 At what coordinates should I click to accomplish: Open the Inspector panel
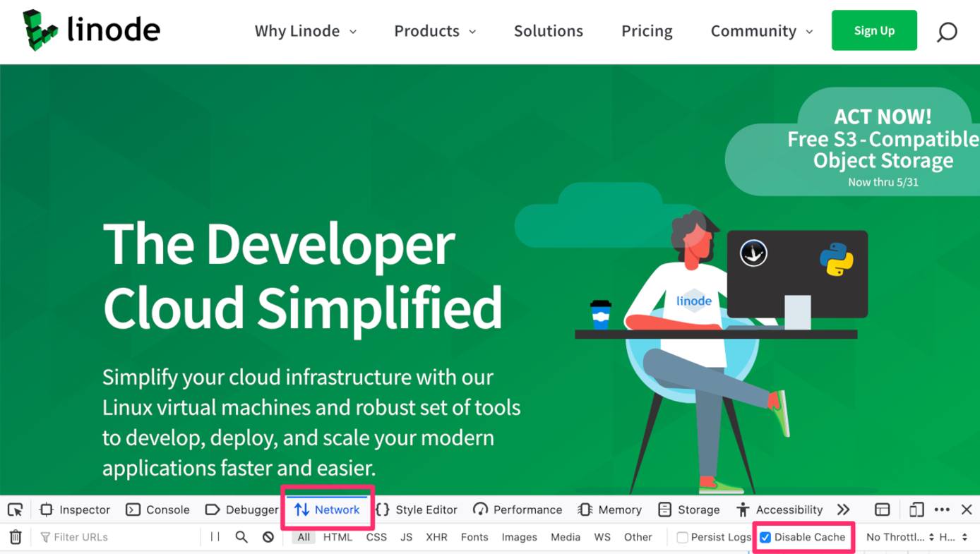click(x=73, y=510)
